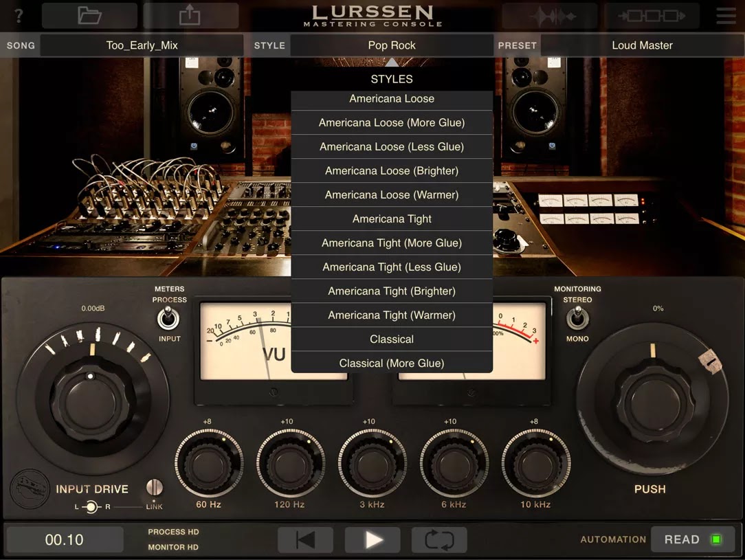
Task: Click the loop playback icon
Action: [x=439, y=540]
